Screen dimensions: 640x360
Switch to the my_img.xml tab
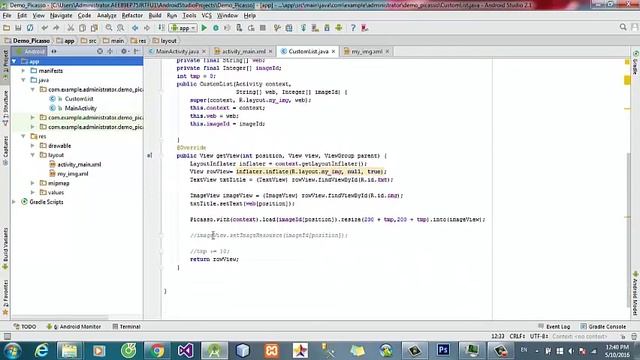point(367,51)
